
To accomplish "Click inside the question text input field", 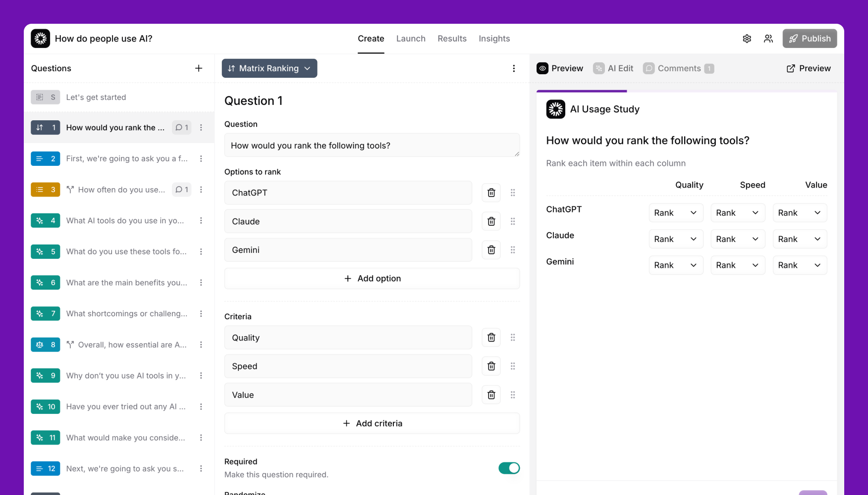I will (372, 145).
